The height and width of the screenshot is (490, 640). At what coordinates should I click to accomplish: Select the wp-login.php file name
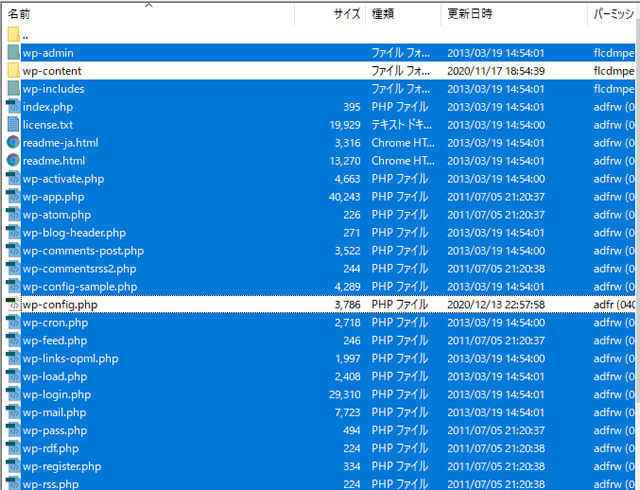click(x=57, y=394)
